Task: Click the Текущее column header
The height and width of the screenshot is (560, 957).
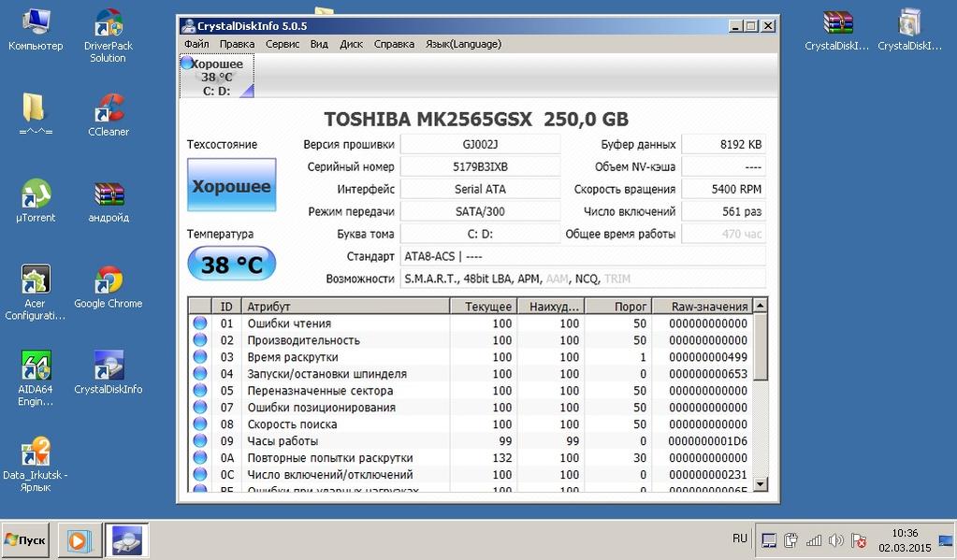Action: 484,307
